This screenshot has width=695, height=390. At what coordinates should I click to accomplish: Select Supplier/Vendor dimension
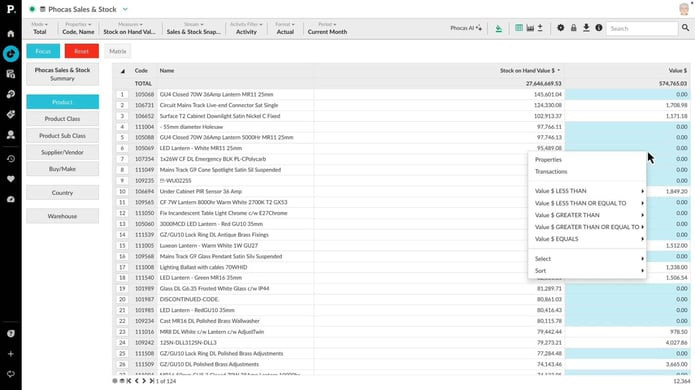tap(62, 152)
